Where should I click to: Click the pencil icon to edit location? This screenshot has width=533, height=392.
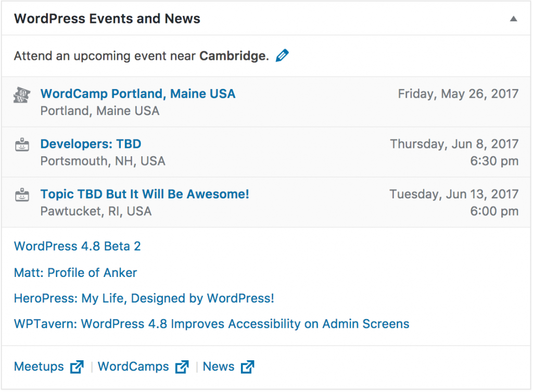282,55
